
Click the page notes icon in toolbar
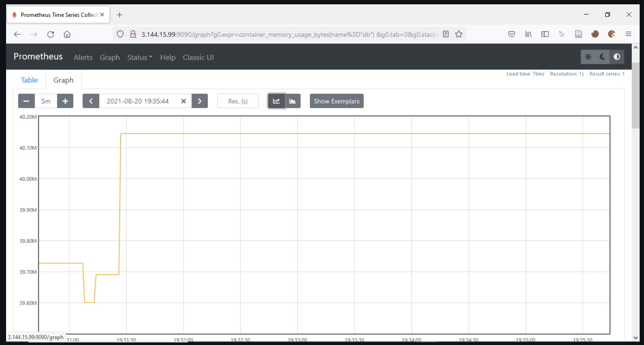pos(578,34)
